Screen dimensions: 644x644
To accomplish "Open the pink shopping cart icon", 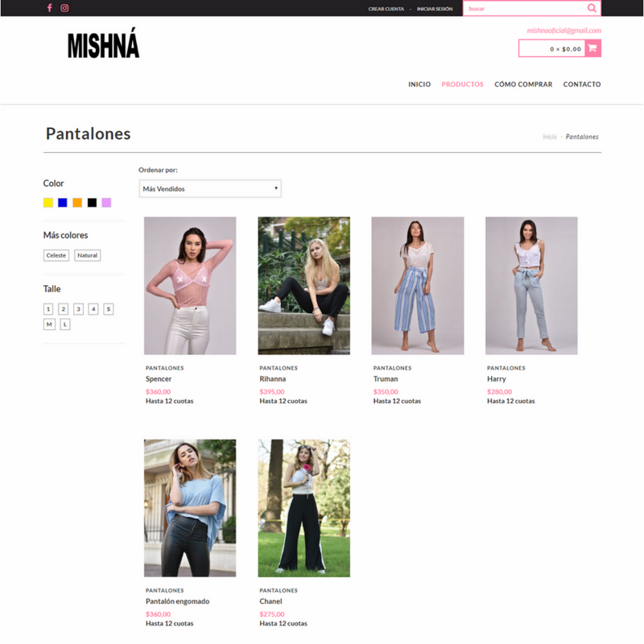I will 592,48.
